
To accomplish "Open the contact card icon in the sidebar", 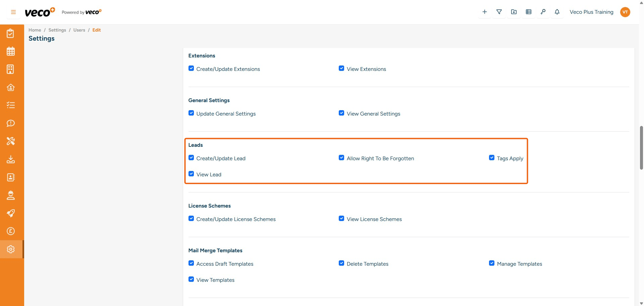I will pyautogui.click(x=11, y=177).
